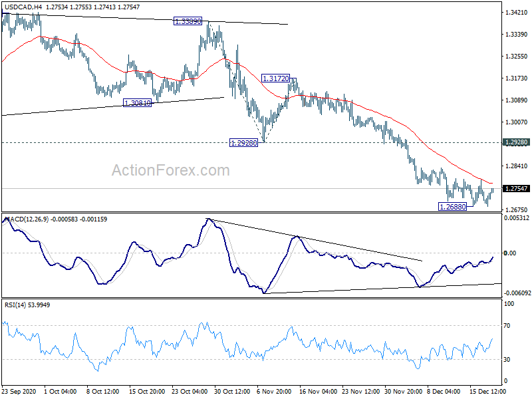Screen dimensions: 532x399
Task: Click the 1.33890 price label
Action: [x=188, y=21]
